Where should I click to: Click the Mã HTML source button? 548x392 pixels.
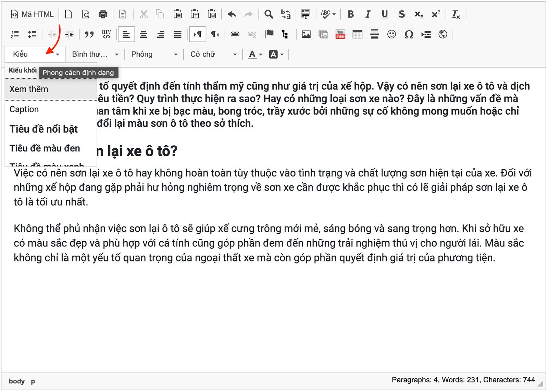point(33,14)
